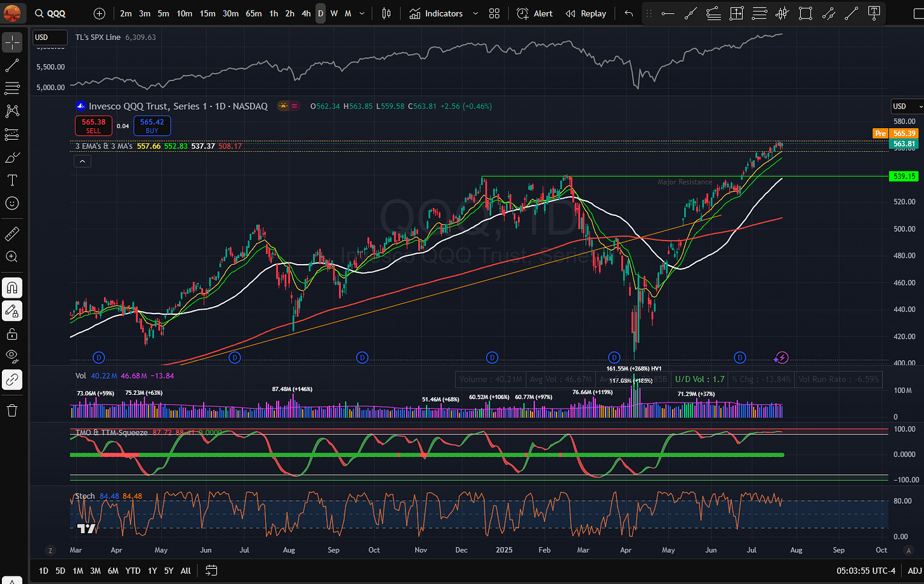Remove drawings with the trash icon
The image size is (924, 584).
pyautogui.click(x=12, y=411)
